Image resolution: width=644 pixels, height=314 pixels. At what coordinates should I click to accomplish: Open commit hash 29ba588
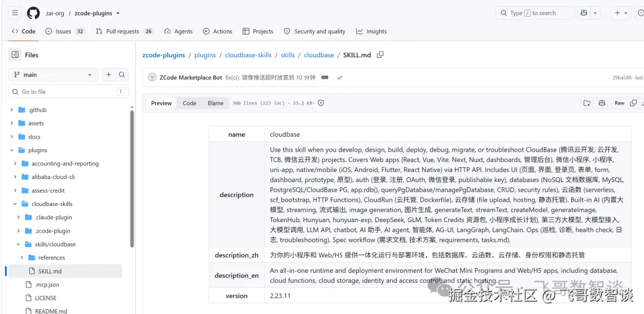622,77
